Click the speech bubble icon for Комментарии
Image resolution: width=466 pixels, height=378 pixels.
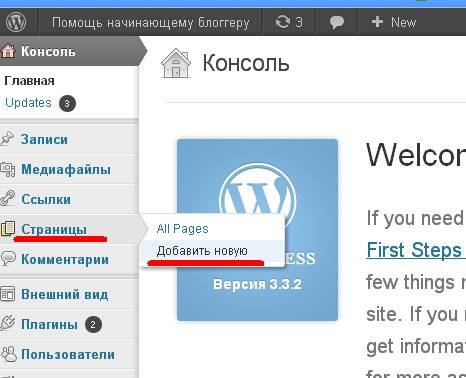point(8,258)
